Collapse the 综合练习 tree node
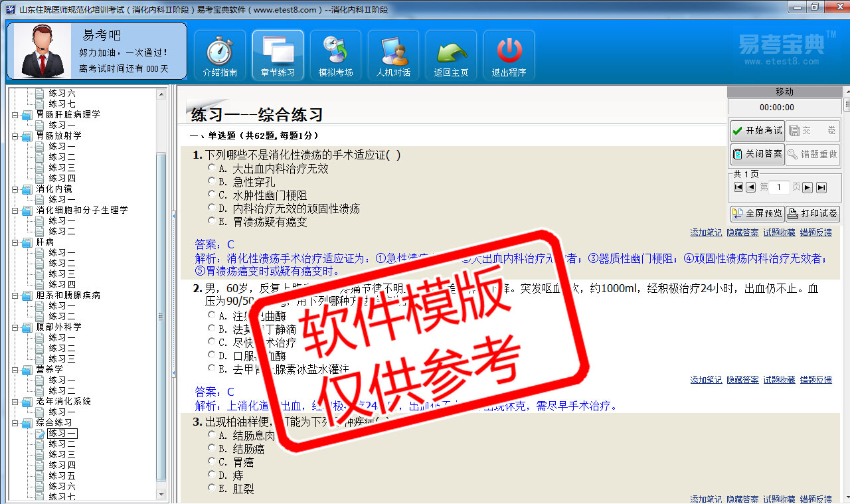 coord(15,422)
